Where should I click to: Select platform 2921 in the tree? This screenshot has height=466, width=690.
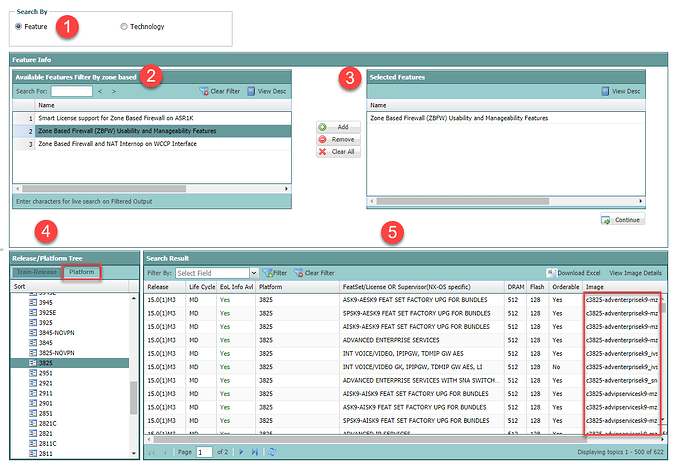(x=45, y=383)
